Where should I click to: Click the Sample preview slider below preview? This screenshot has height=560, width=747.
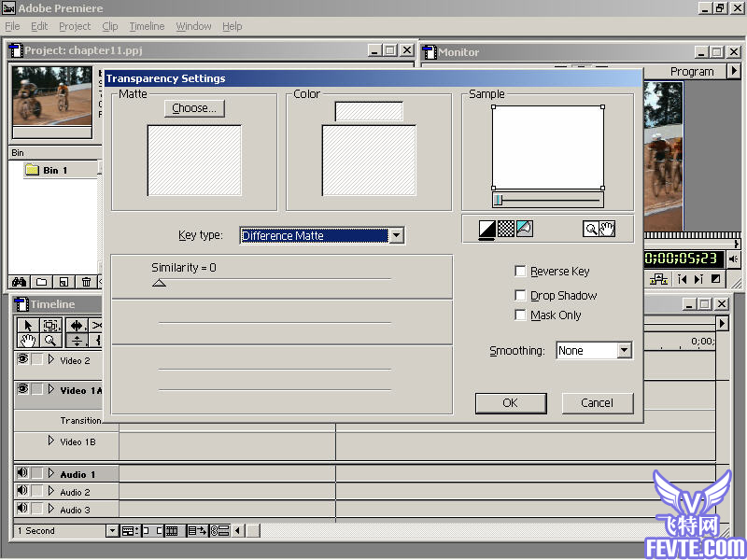(548, 200)
